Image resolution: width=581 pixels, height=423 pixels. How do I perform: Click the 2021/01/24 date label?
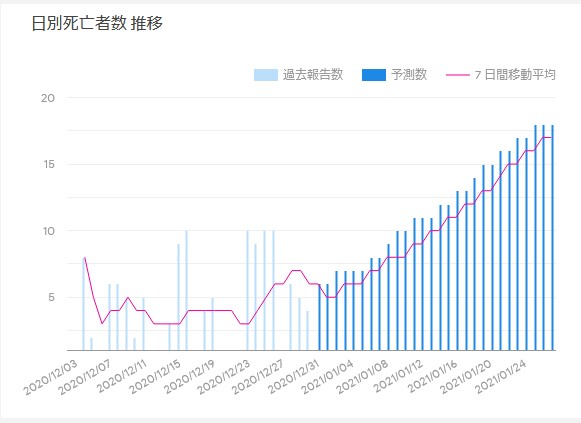[500, 377]
